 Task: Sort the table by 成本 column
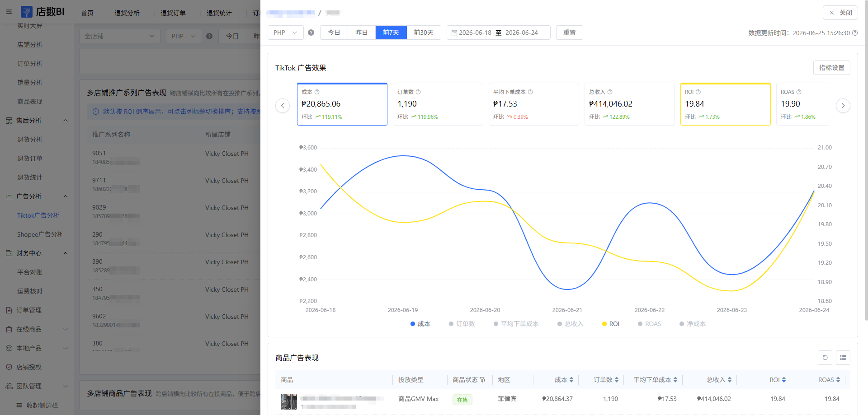[571, 380]
